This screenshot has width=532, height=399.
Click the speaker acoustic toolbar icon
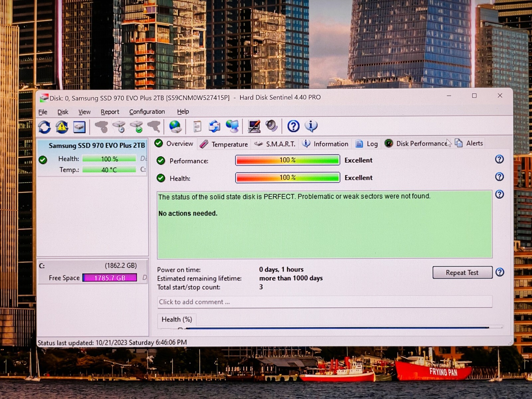(271, 126)
